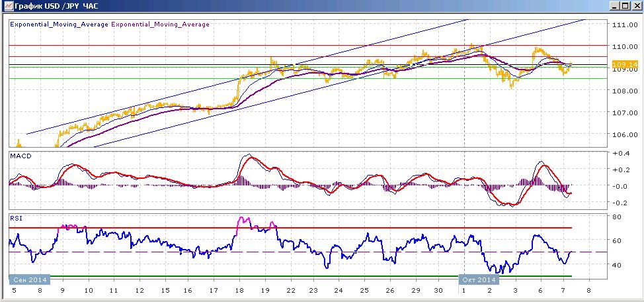
Task: Click the 60 RSI axis label
Action: coord(616,240)
